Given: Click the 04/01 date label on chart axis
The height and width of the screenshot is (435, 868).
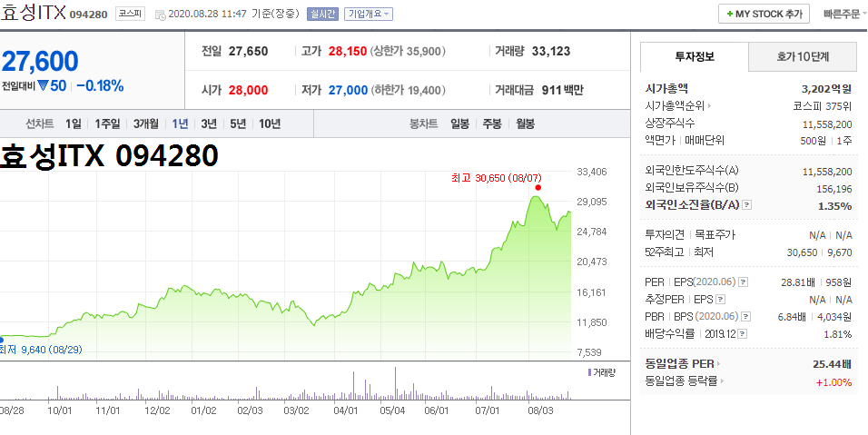Looking at the screenshot, I should (x=346, y=410).
